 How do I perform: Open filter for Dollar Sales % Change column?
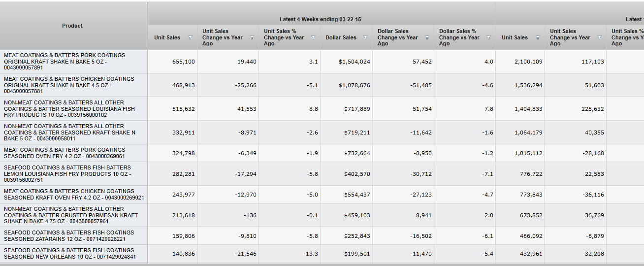pos(488,38)
